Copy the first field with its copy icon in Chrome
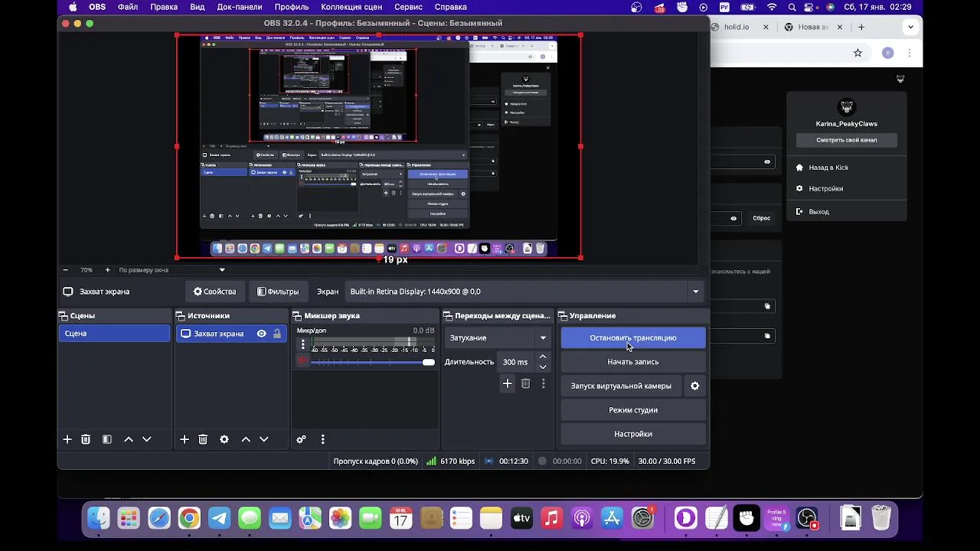Viewport: 980px width, 551px height. [x=767, y=306]
